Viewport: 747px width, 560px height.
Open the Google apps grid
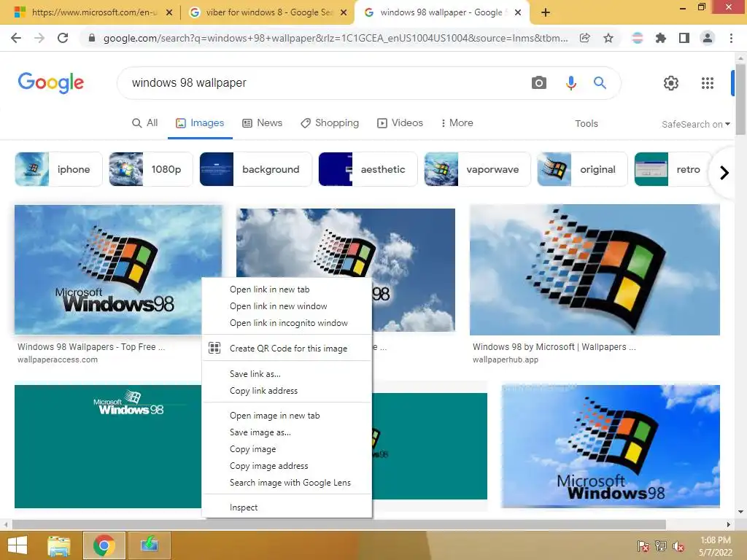coord(708,83)
